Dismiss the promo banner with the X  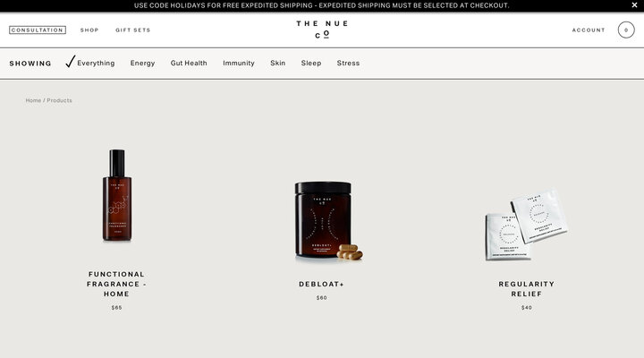click(x=634, y=5)
